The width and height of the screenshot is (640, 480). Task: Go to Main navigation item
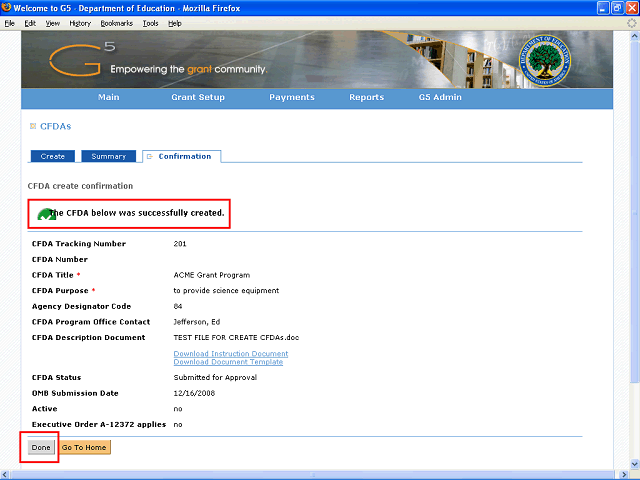coord(109,97)
